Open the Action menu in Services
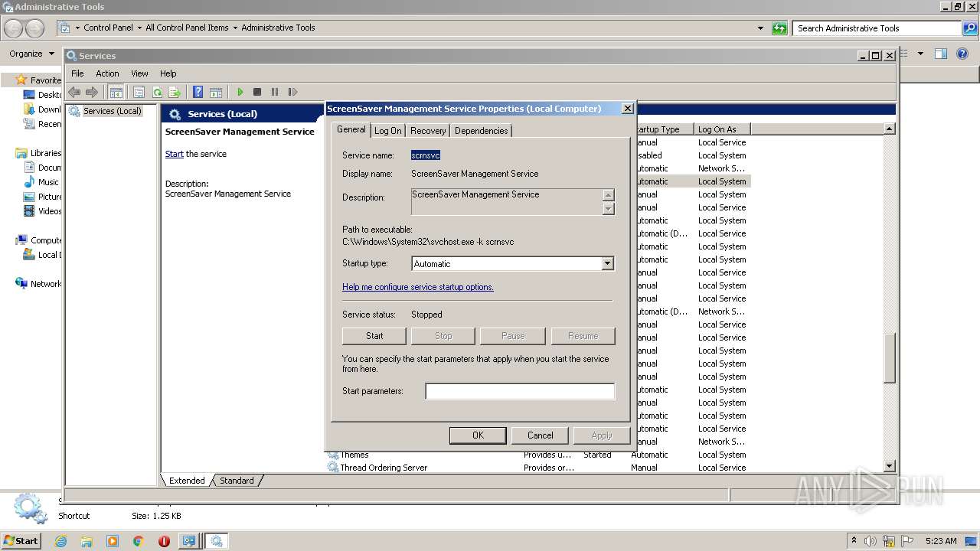This screenshot has width=980, height=551. (x=107, y=73)
